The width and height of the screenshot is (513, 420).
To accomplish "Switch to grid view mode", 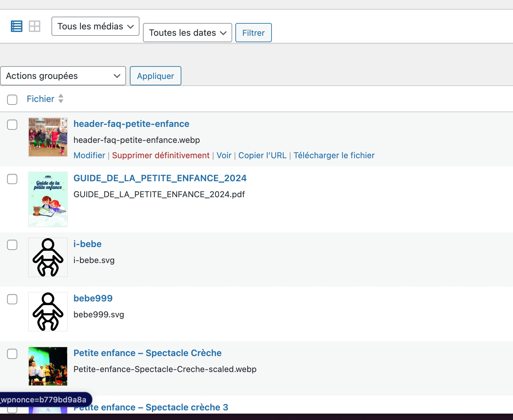I will (x=35, y=26).
